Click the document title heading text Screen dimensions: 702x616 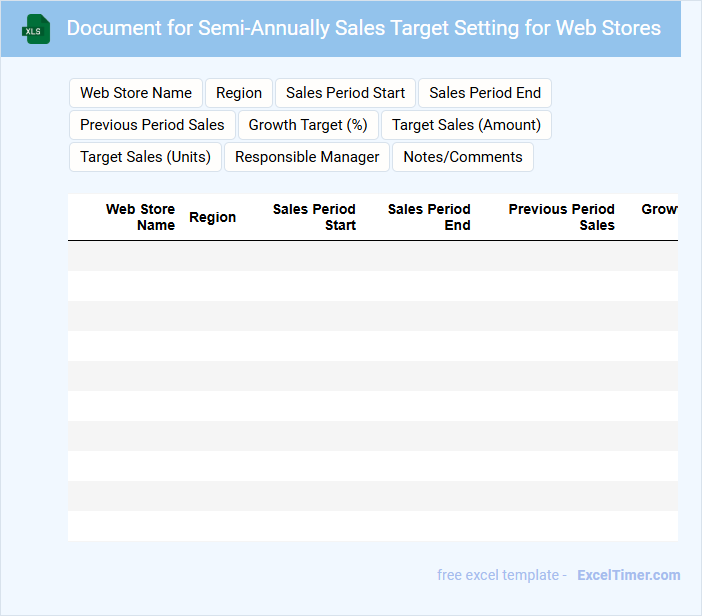coord(363,28)
